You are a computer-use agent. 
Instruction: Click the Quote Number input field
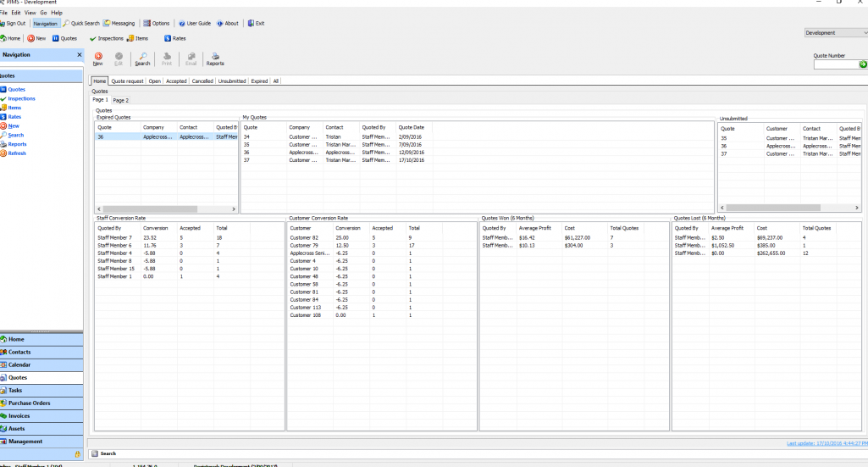[835, 64]
